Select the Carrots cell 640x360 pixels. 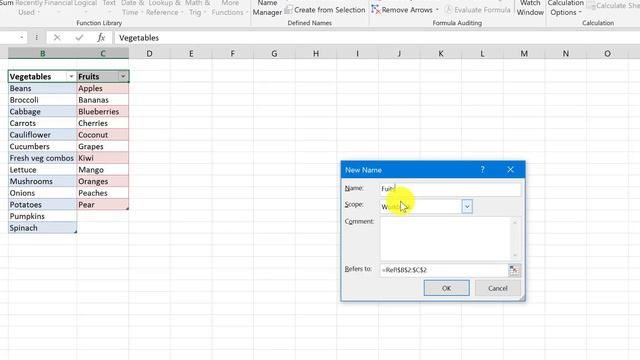[42, 123]
